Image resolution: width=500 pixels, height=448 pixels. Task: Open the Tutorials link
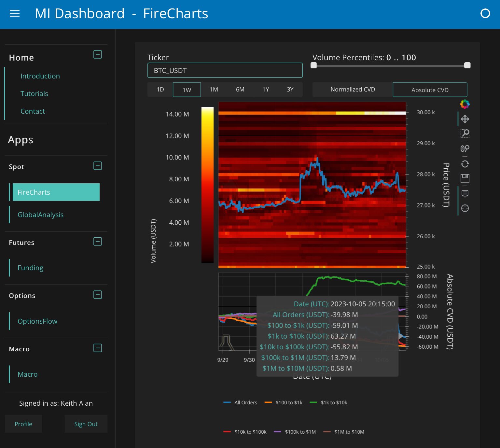click(34, 94)
